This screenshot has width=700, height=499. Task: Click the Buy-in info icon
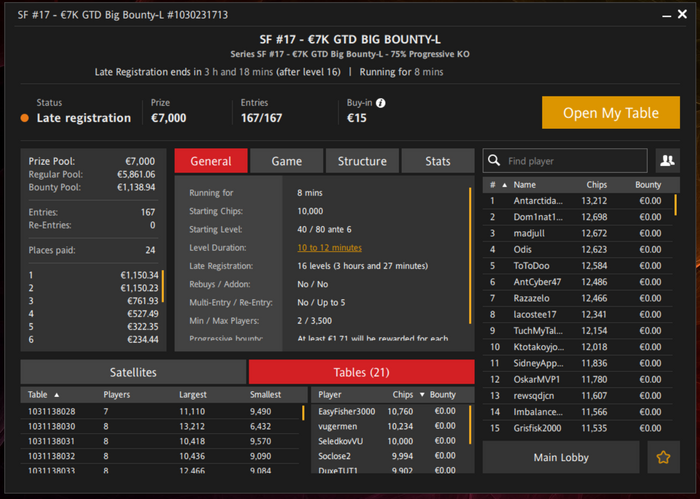click(380, 103)
